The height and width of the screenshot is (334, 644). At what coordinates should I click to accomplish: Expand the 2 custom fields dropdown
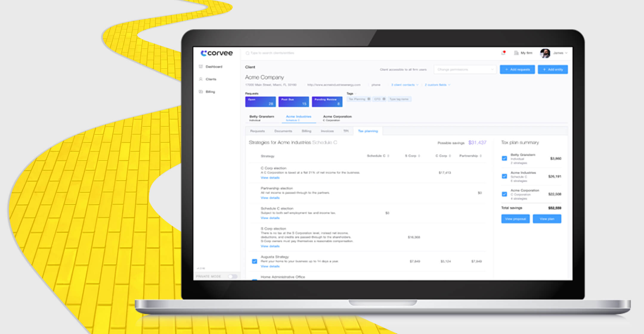click(437, 85)
